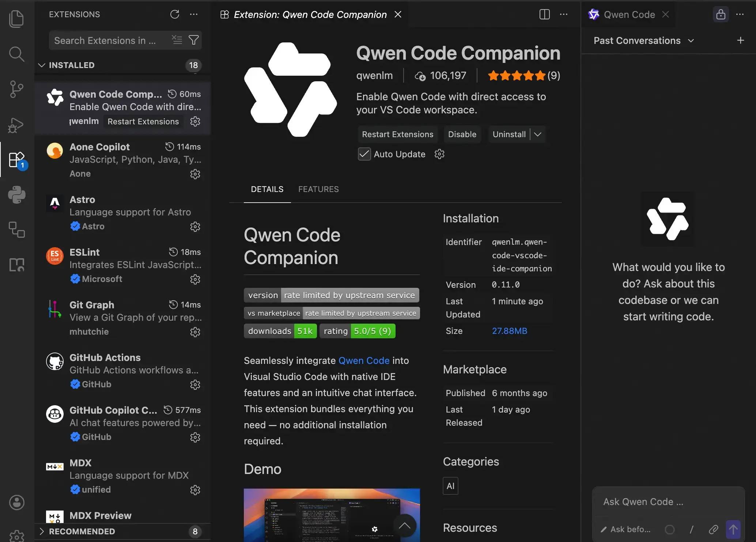Image resolution: width=756 pixels, height=542 pixels.
Task: Open manage gear for Astro extension
Action: pos(195,227)
